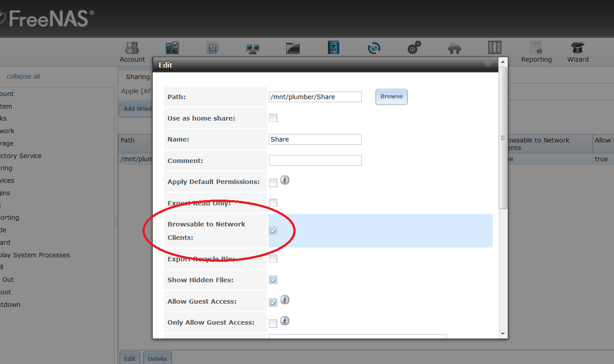
Task: Click the dialog scrollbar down arrow
Action: (503, 334)
